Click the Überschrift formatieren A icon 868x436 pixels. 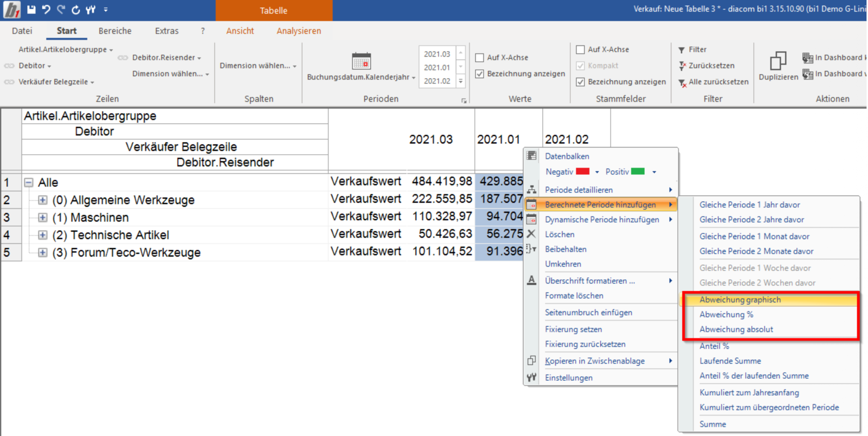click(x=532, y=280)
